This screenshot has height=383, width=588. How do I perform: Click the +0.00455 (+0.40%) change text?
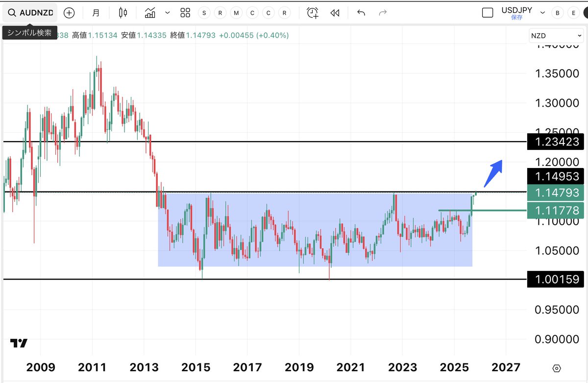(x=254, y=35)
